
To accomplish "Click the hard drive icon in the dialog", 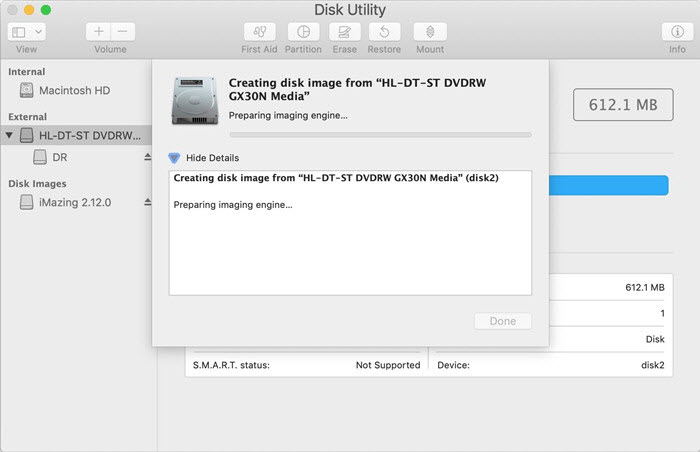I will (195, 100).
